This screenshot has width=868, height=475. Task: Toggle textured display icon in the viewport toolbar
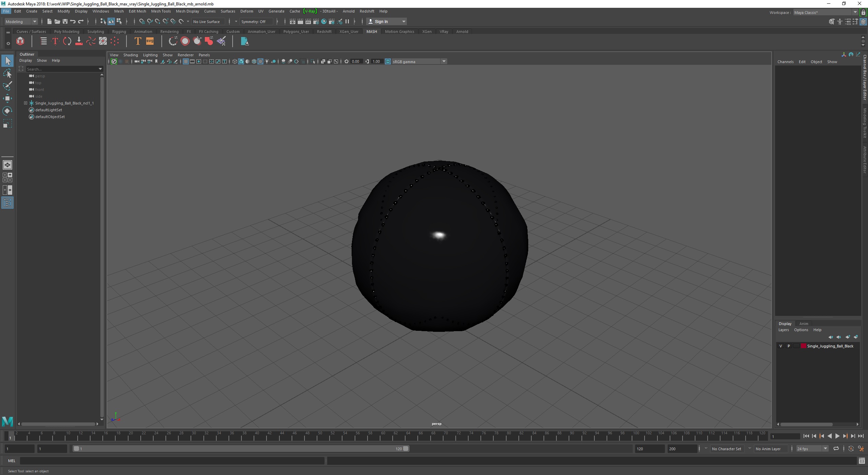(x=260, y=61)
